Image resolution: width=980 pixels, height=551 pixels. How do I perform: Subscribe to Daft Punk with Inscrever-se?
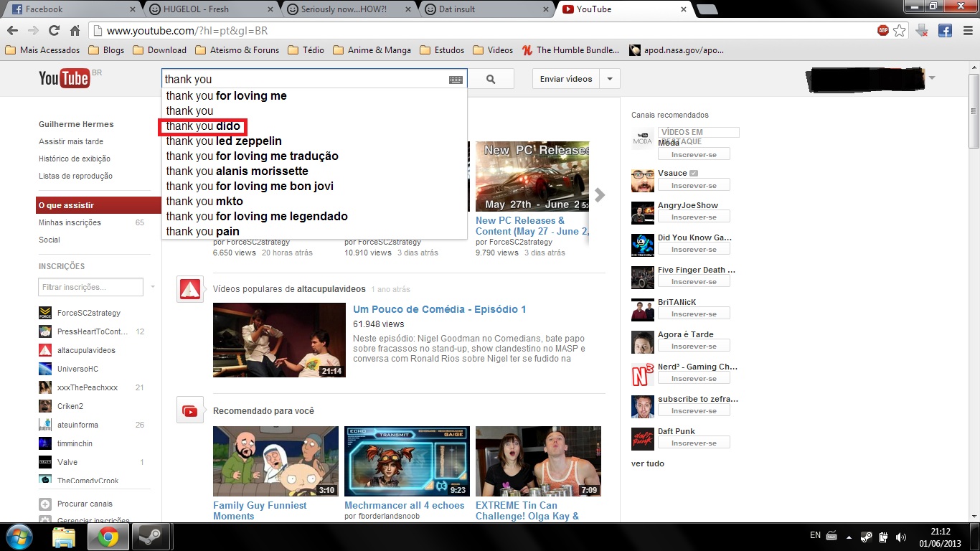point(694,443)
